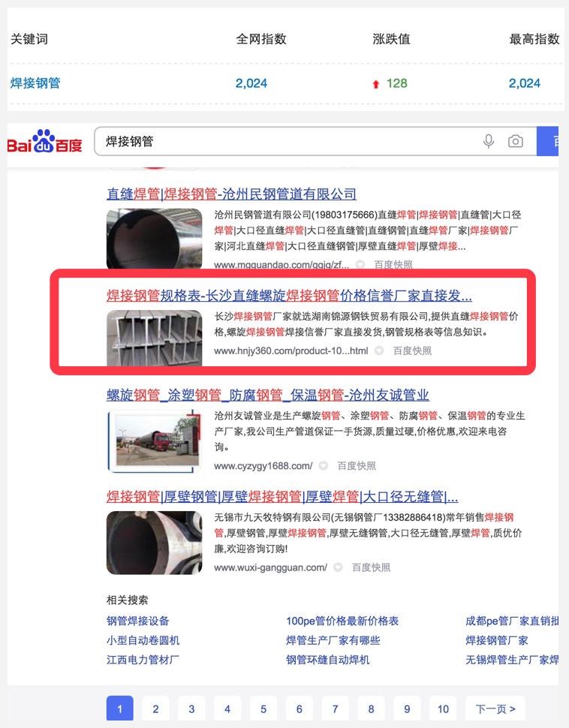Viewport: 569px width, 728px height.
Task: Open 直缝焊管 沧州民钢管道有限公司 result title
Action: [231, 194]
